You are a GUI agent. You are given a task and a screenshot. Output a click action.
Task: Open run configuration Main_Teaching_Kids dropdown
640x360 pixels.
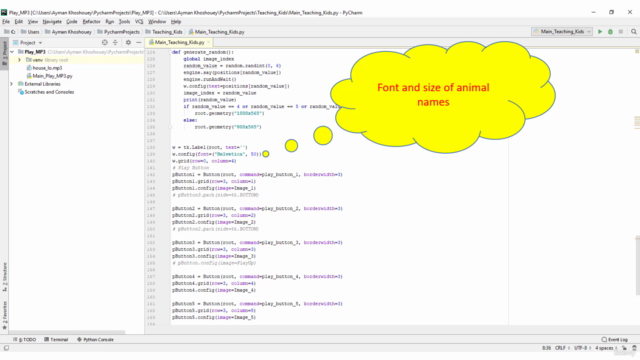point(562,31)
